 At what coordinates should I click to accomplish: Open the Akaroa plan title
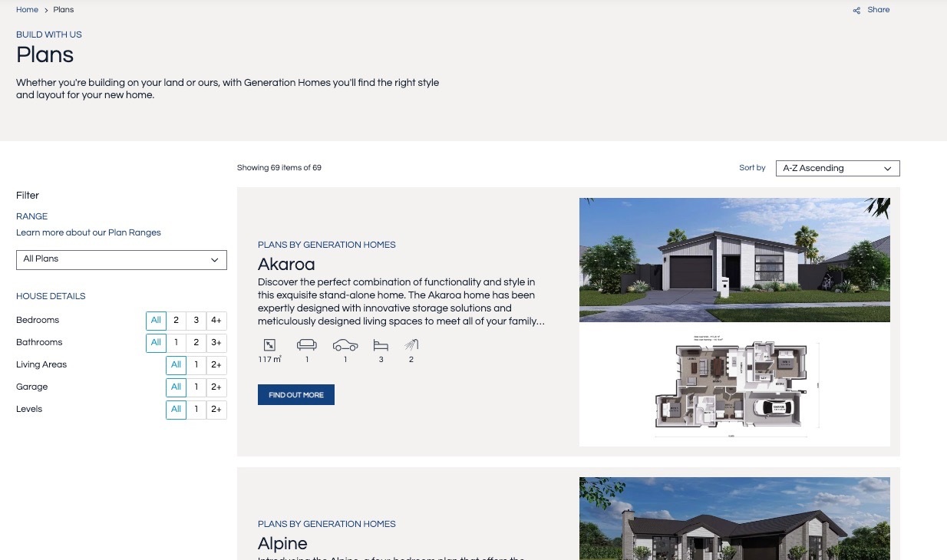pyautogui.click(x=286, y=264)
